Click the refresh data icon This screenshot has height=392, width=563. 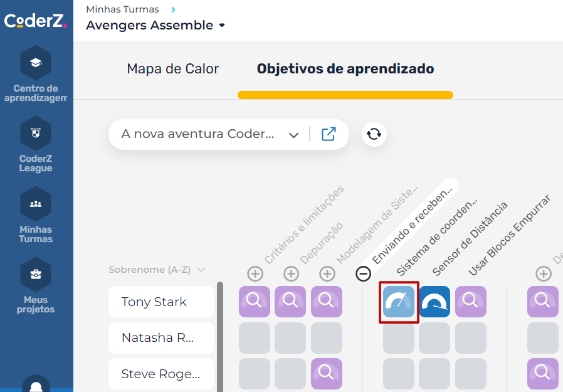pos(374,134)
